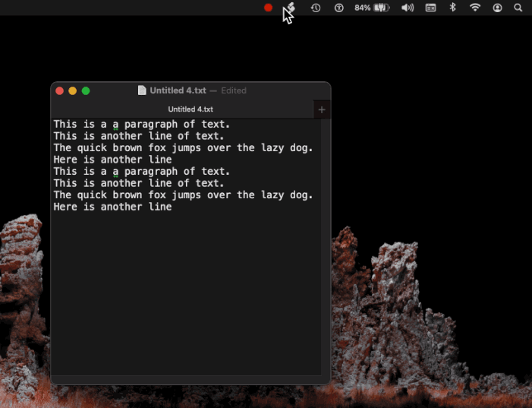Click the Edited label in title bar
The width and height of the screenshot is (532, 408).
234,90
